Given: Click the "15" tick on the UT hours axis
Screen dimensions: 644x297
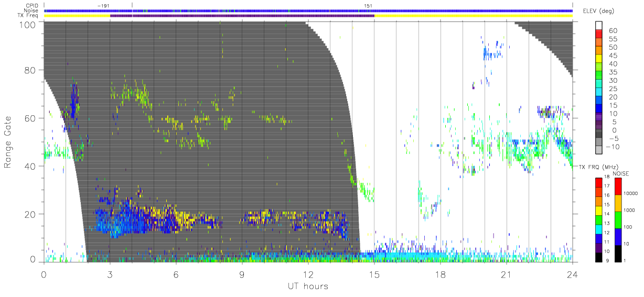Looking at the screenshot, I should click(x=374, y=274).
